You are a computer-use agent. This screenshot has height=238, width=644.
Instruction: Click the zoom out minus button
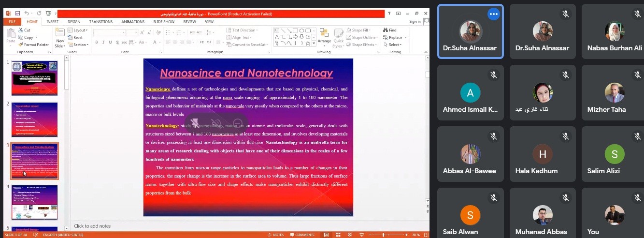pyautogui.click(x=371, y=235)
